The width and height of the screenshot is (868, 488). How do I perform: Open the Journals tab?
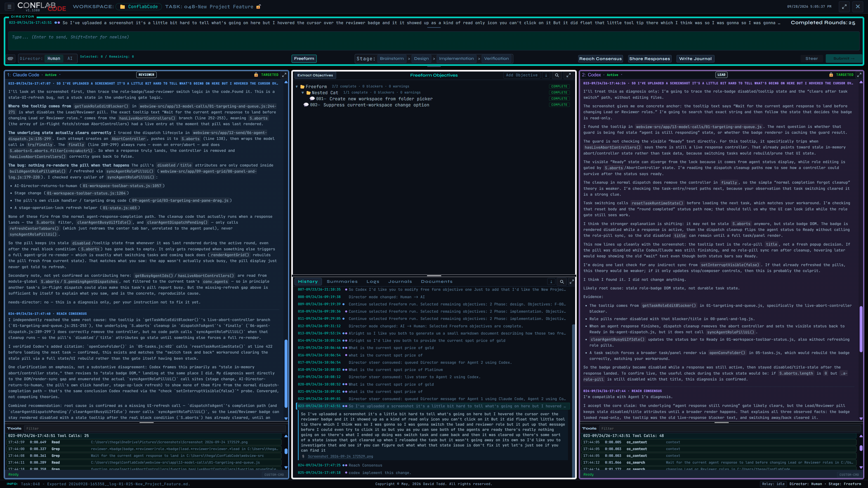coord(400,282)
